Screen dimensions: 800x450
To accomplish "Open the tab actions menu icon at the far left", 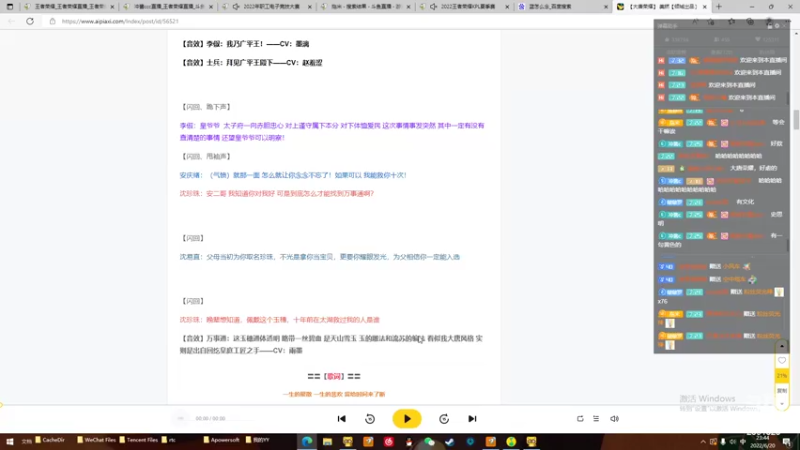I will coord(10,7).
